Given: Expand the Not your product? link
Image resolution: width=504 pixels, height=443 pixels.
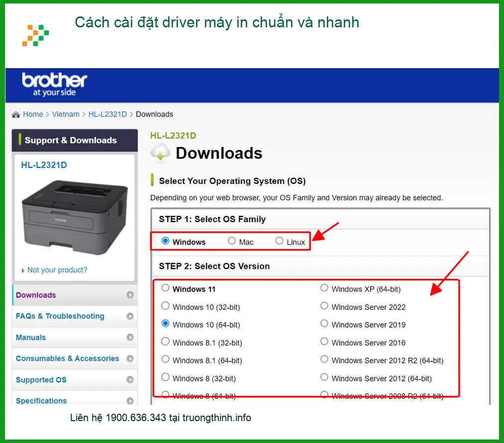Looking at the screenshot, I should pos(57,270).
